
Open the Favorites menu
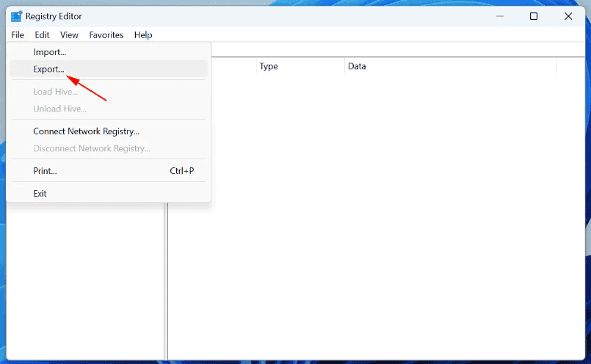(x=106, y=35)
